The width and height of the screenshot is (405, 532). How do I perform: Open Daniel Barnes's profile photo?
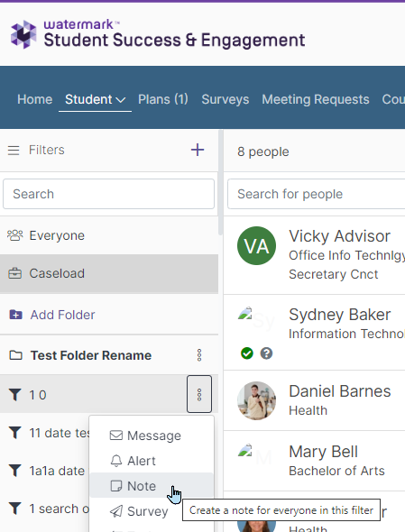[256, 400]
